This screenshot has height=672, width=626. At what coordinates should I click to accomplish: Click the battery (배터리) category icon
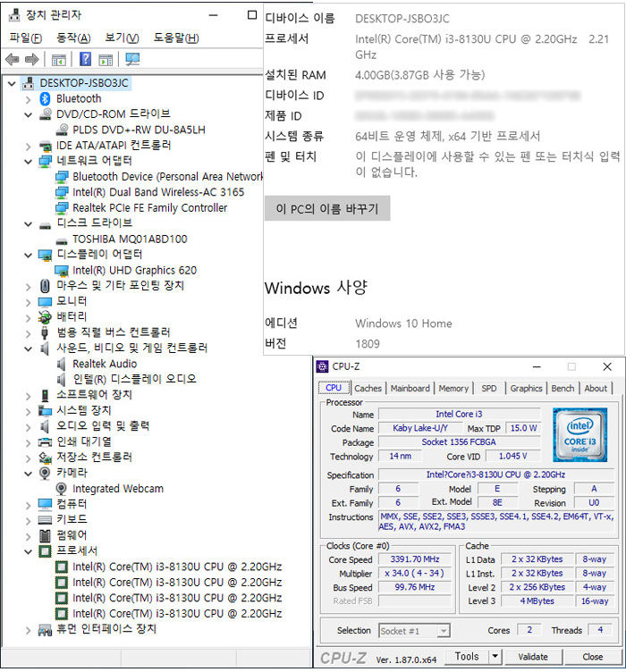click(45, 316)
